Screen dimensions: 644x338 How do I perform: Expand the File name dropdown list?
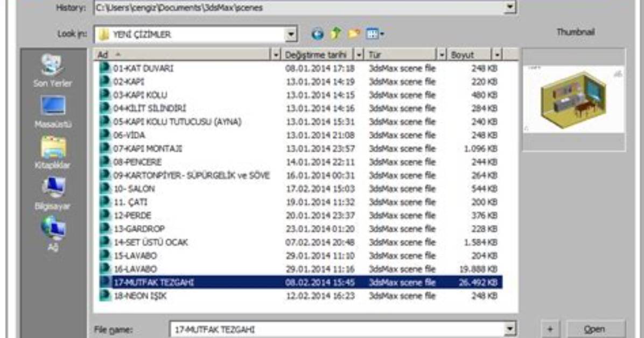[510, 329]
